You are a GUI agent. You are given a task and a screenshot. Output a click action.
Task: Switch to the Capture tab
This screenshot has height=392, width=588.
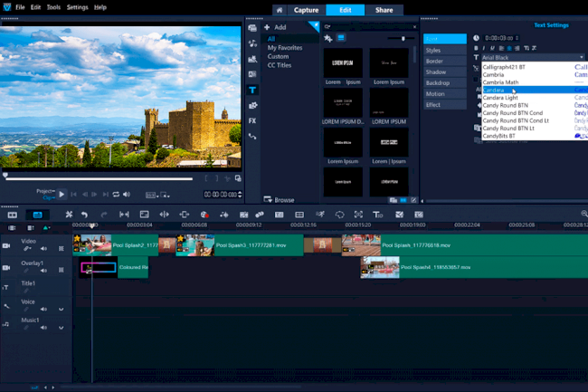(306, 10)
